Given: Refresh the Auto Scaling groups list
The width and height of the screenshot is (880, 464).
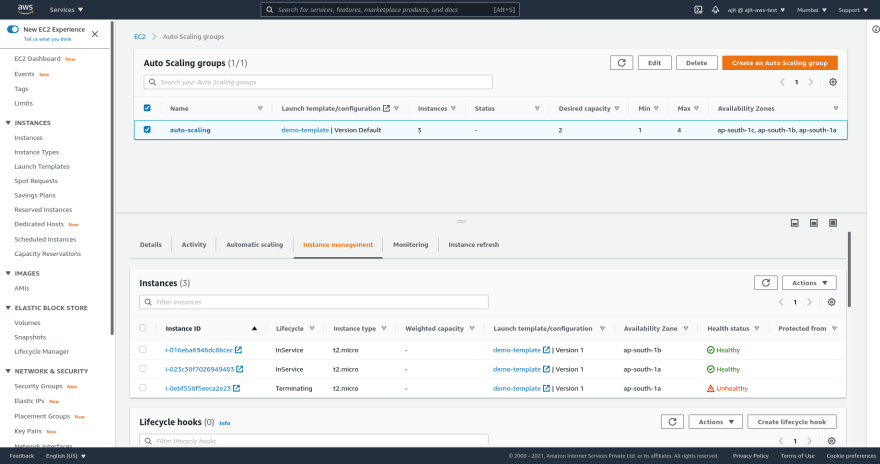Looking at the screenshot, I should 621,63.
